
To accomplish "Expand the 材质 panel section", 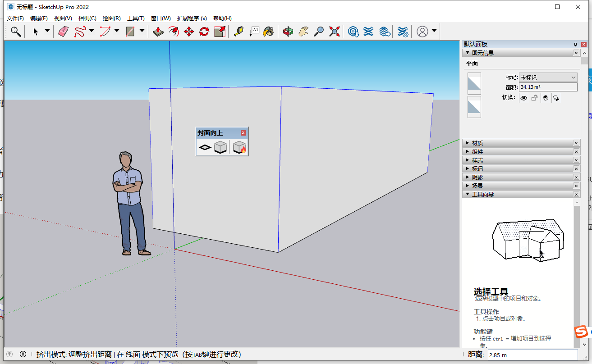I will (x=477, y=143).
